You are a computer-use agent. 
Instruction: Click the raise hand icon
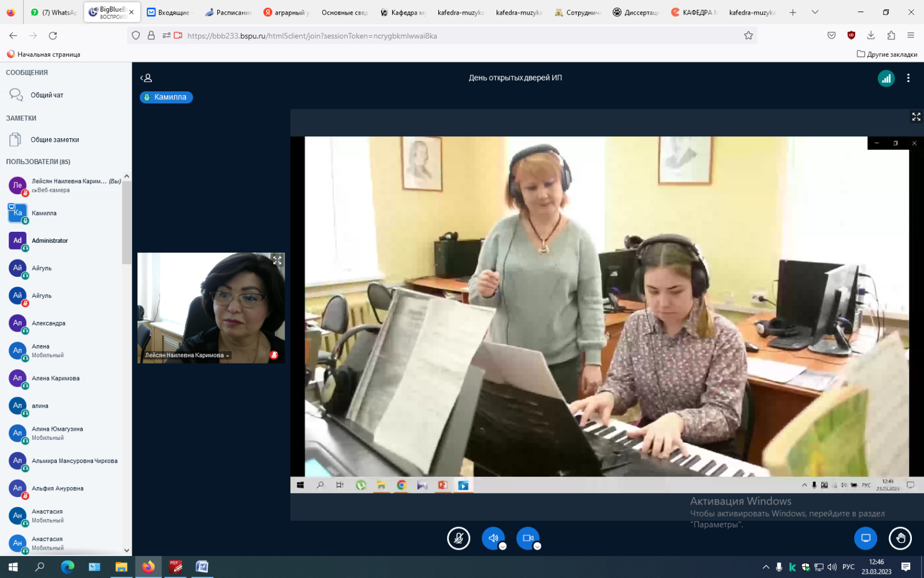tap(900, 538)
